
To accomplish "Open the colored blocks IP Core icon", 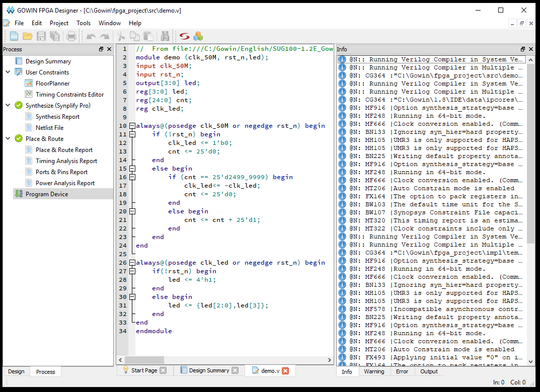I will (198, 36).
